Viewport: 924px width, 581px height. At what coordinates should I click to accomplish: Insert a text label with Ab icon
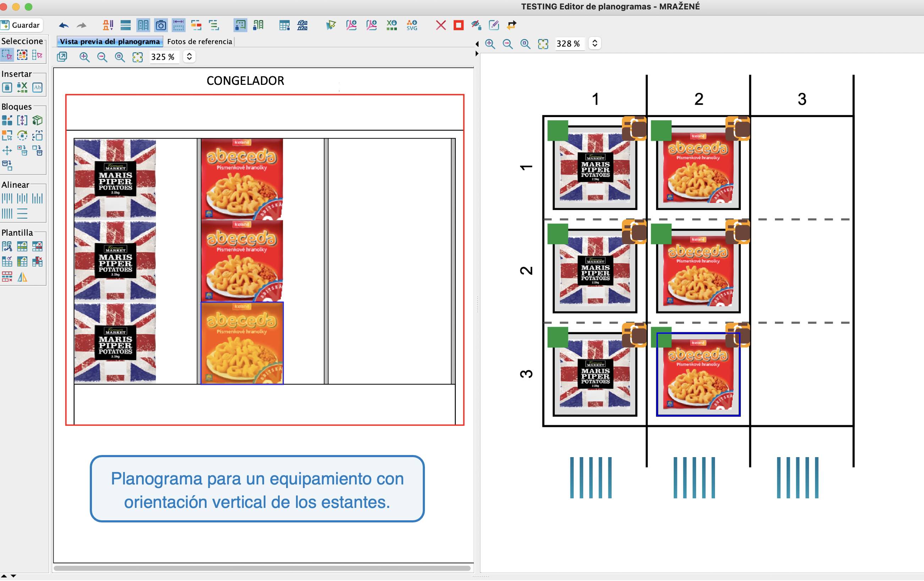click(x=37, y=88)
